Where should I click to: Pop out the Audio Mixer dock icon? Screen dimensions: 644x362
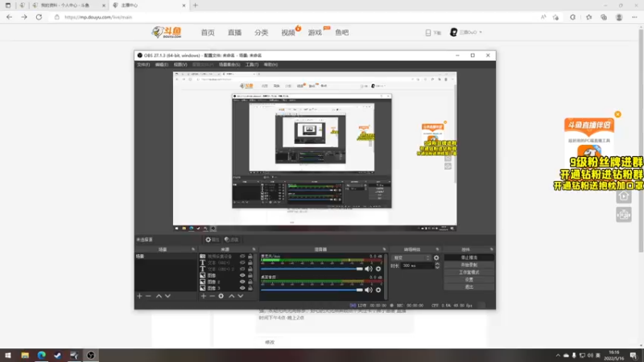click(x=385, y=249)
